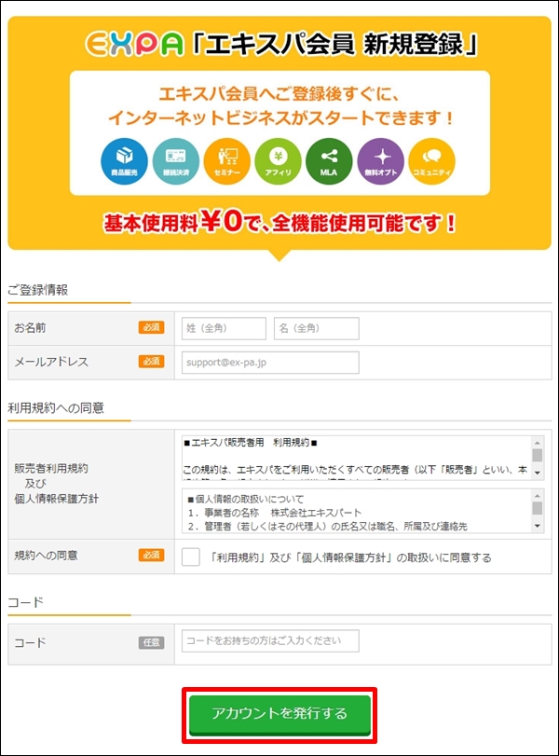Viewport: 559px width, 756px height.
Task: Focus the 姓(全角) last name field
Action: (x=224, y=328)
